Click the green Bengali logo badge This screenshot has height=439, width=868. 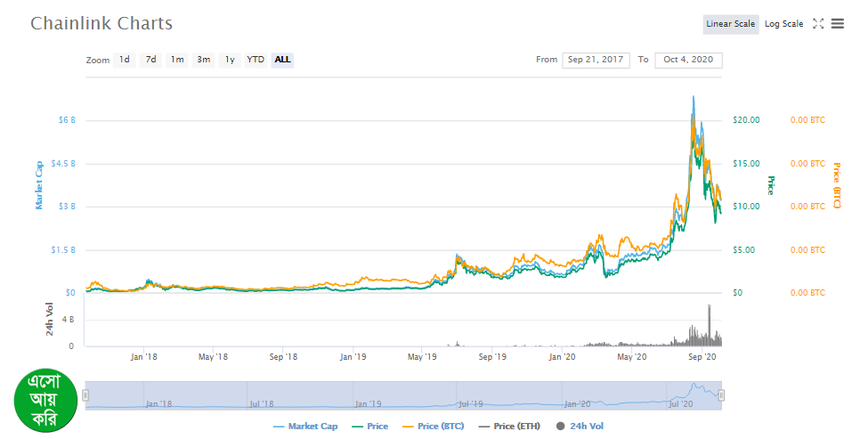[x=45, y=398]
